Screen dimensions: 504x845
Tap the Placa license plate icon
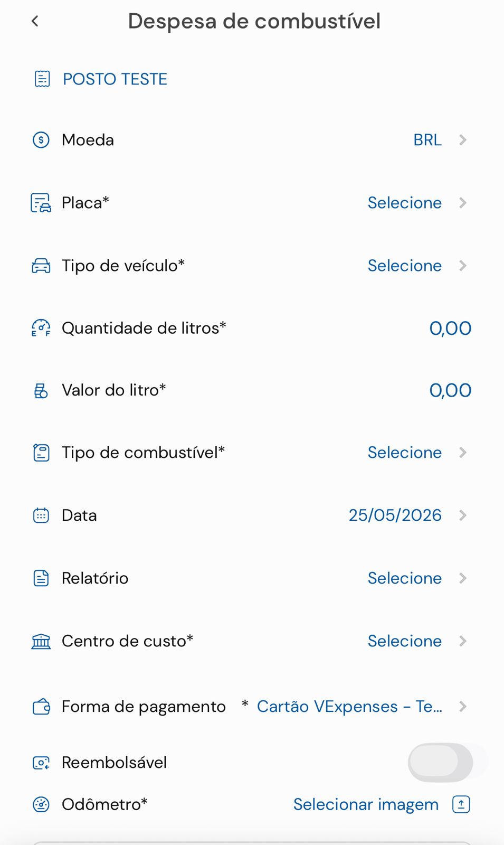pyautogui.click(x=41, y=203)
